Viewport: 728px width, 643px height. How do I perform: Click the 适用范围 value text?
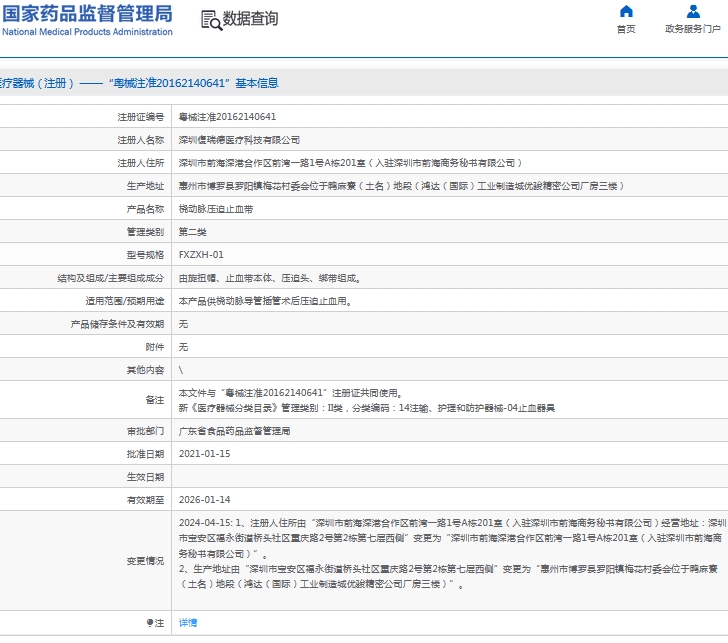point(265,301)
